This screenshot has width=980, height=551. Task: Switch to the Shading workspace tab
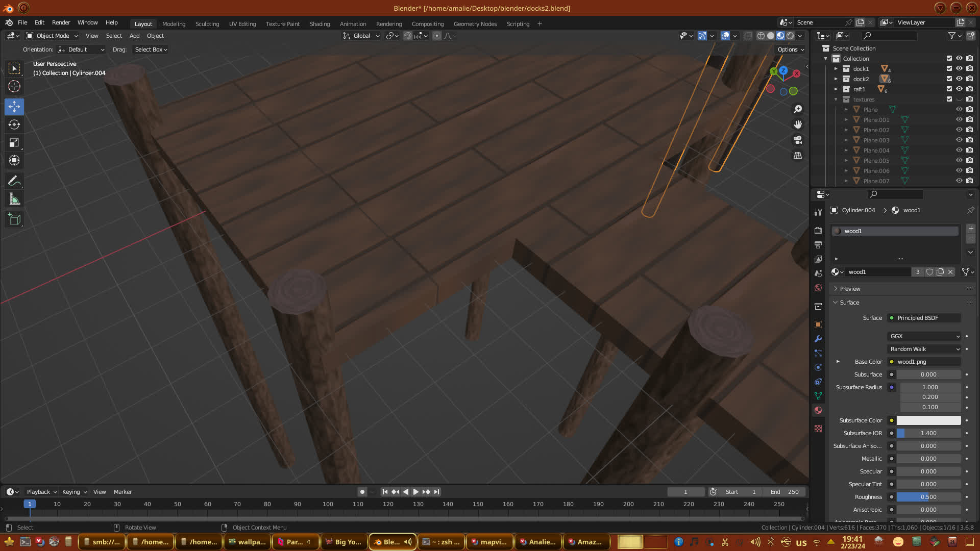tap(320, 24)
